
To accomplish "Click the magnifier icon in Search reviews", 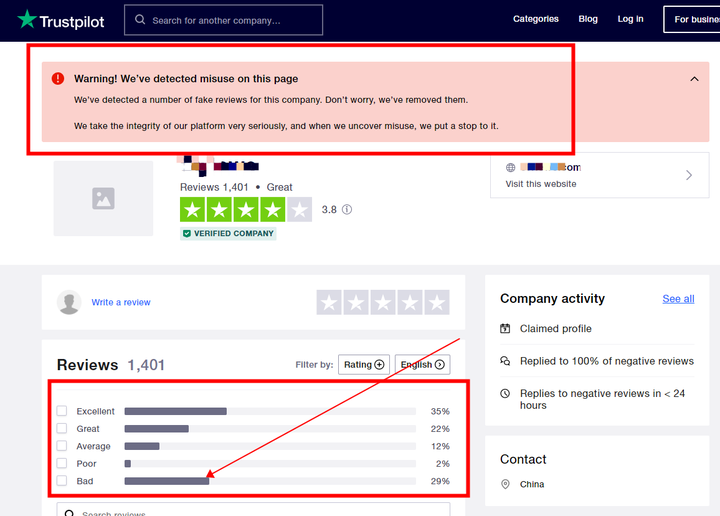I will [x=69, y=513].
